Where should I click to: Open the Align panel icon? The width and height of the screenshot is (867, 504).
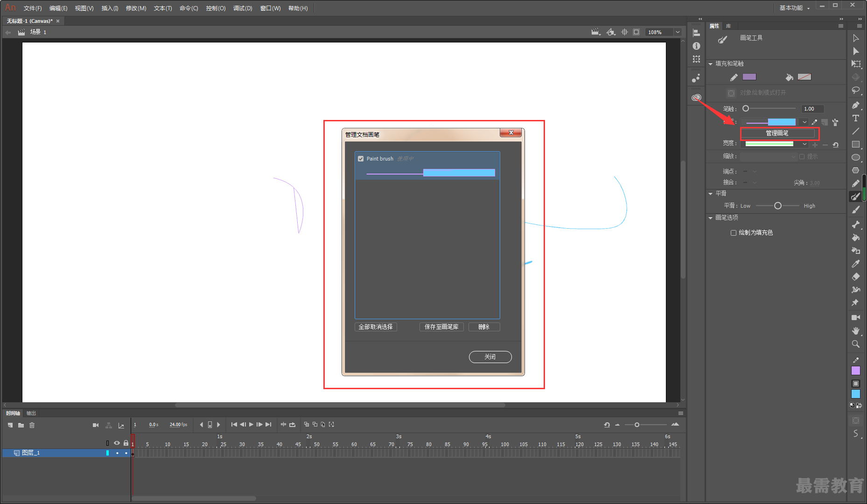(x=696, y=33)
